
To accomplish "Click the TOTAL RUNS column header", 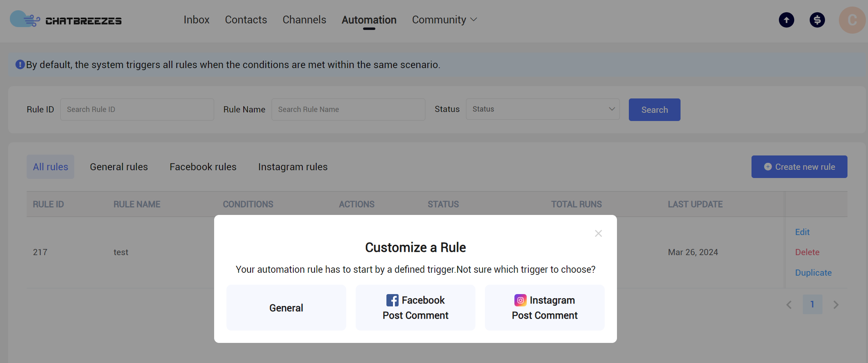I will (x=576, y=204).
